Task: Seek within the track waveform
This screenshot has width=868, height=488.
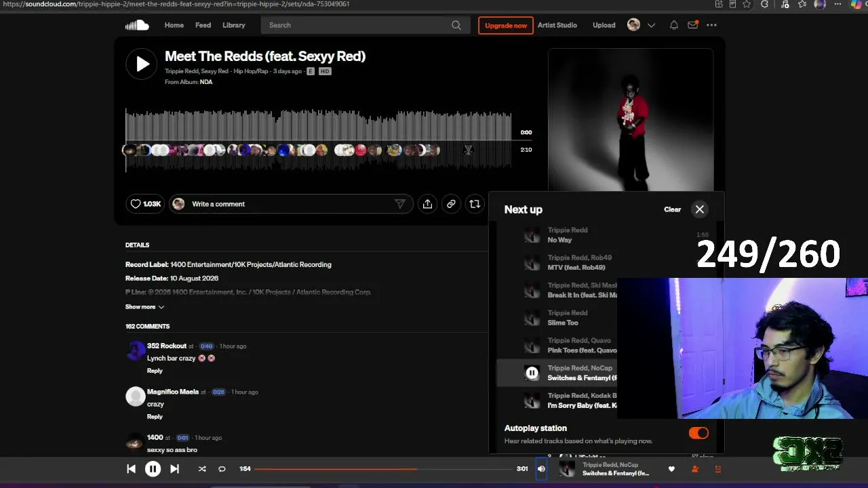Action: pyautogui.click(x=319, y=140)
